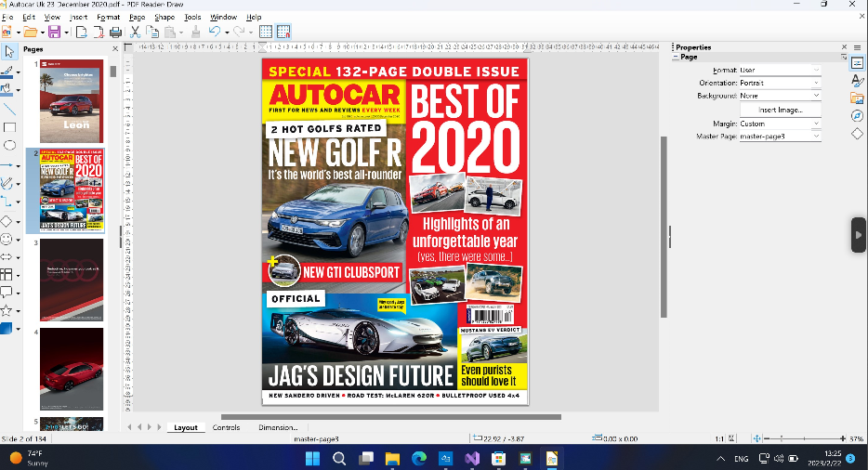
Task: Select the Symbol Shapes smiley tool
Action: (7, 239)
